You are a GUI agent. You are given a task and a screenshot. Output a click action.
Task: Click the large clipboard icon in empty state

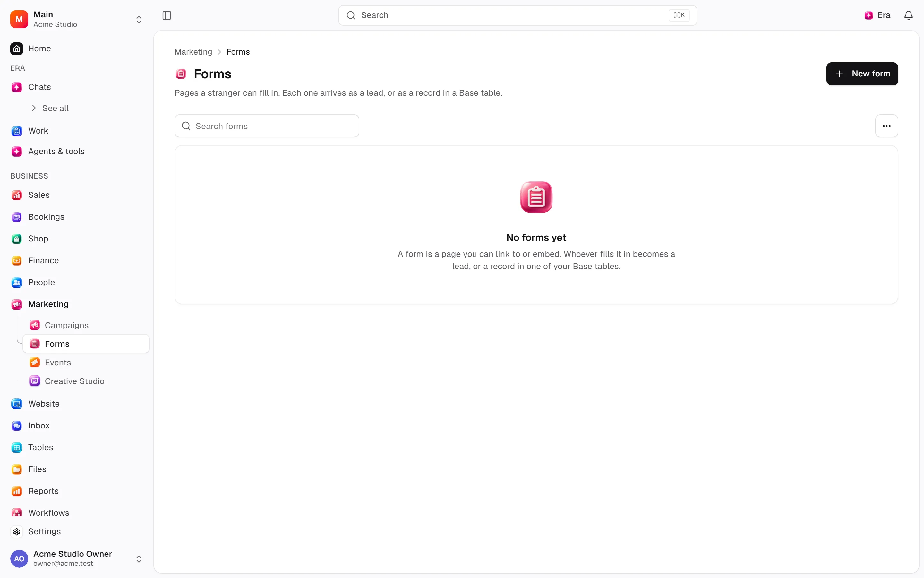click(x=536, y=197)
